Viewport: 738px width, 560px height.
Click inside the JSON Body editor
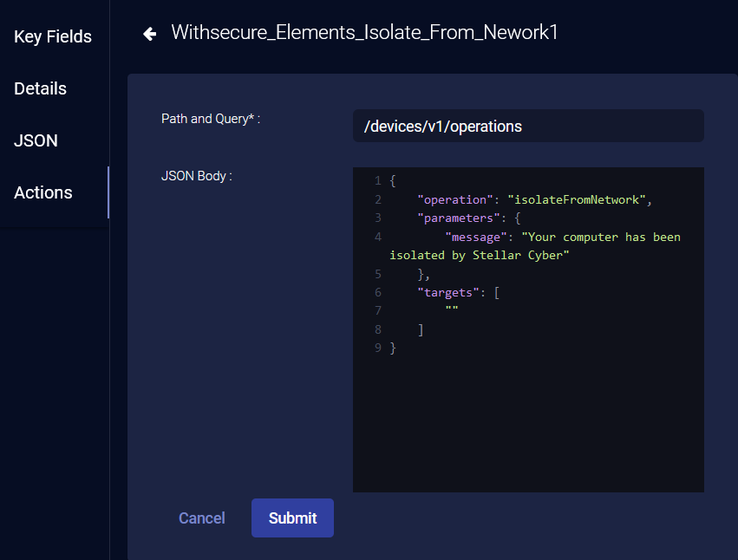528,329
